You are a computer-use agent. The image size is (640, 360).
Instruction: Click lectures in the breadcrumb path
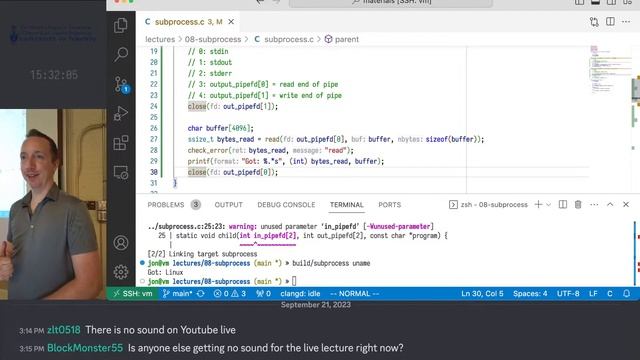160,39
